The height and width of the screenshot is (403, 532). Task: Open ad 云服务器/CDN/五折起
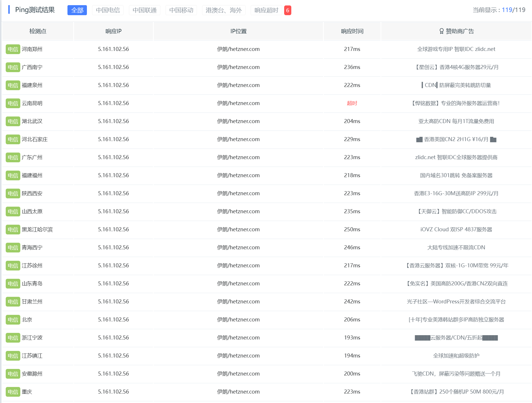click(x=456, y=337)
